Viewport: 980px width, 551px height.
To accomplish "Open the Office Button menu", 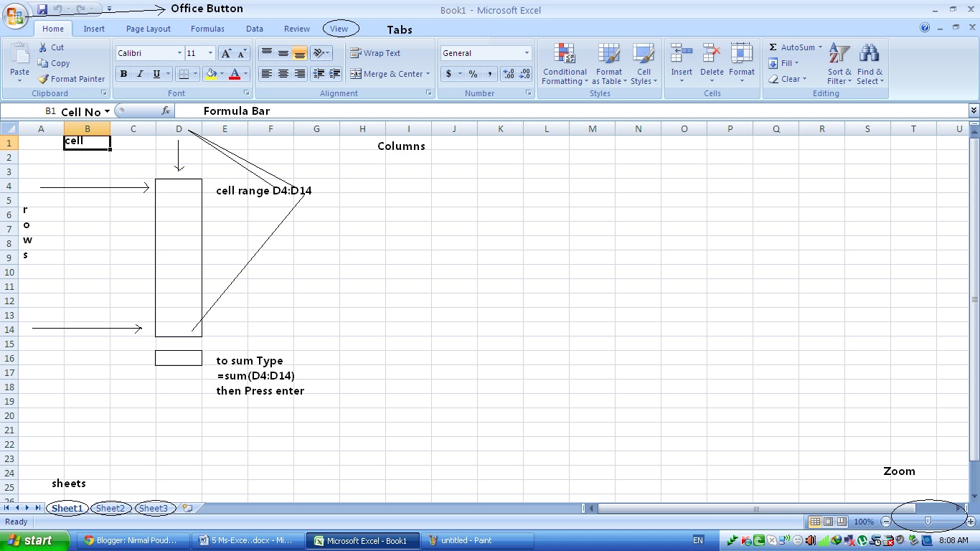I will pos(14,16).
